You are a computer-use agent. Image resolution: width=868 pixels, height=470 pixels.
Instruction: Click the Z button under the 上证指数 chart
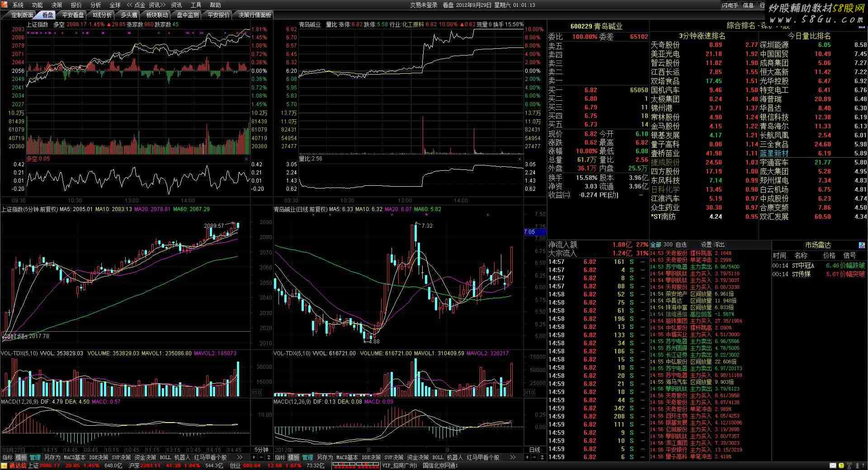click(x=269, y=457)
